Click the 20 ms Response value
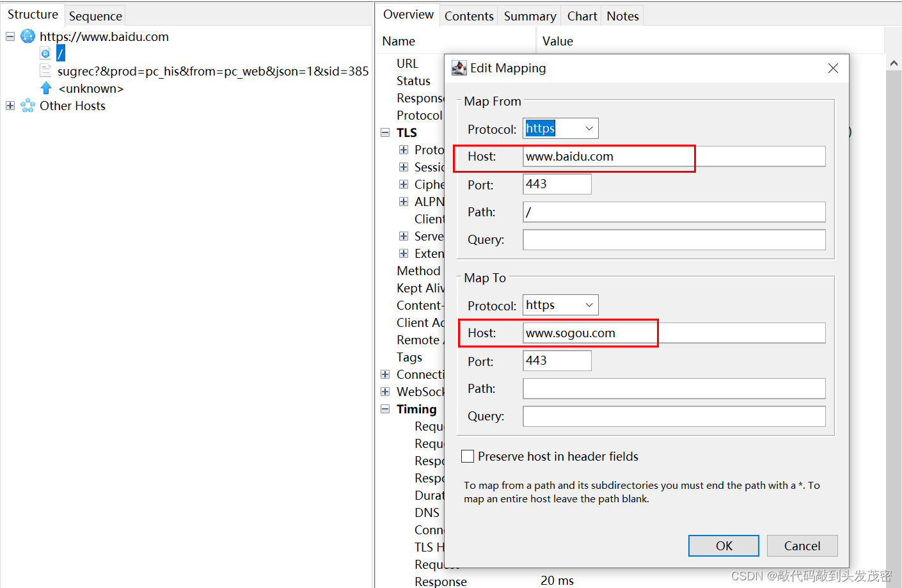Screen dimensions: 902x588 tap(557, 580)
